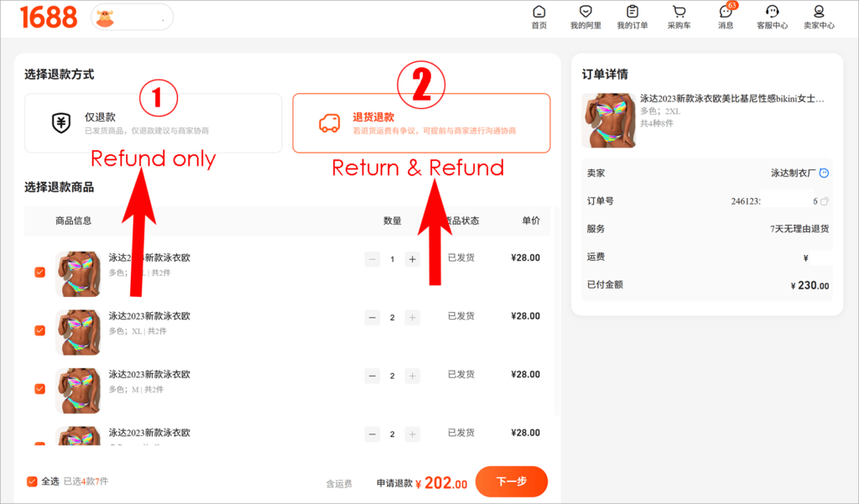This screenshot has height=504, width=859.
Task: Open 客服中心 customer service icon
Action: tap(773, 17)
